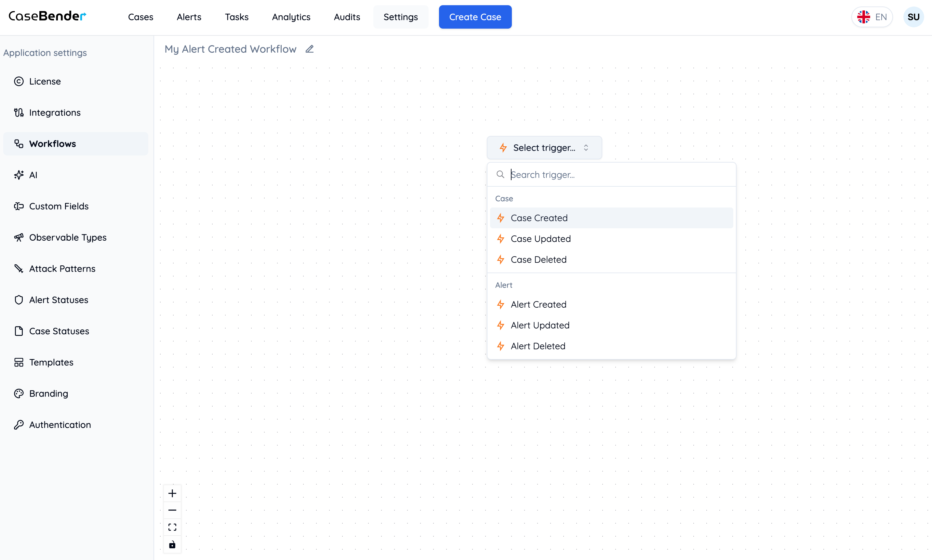
Task: Navigate to the Analytics page
Action: click(291, 17)
